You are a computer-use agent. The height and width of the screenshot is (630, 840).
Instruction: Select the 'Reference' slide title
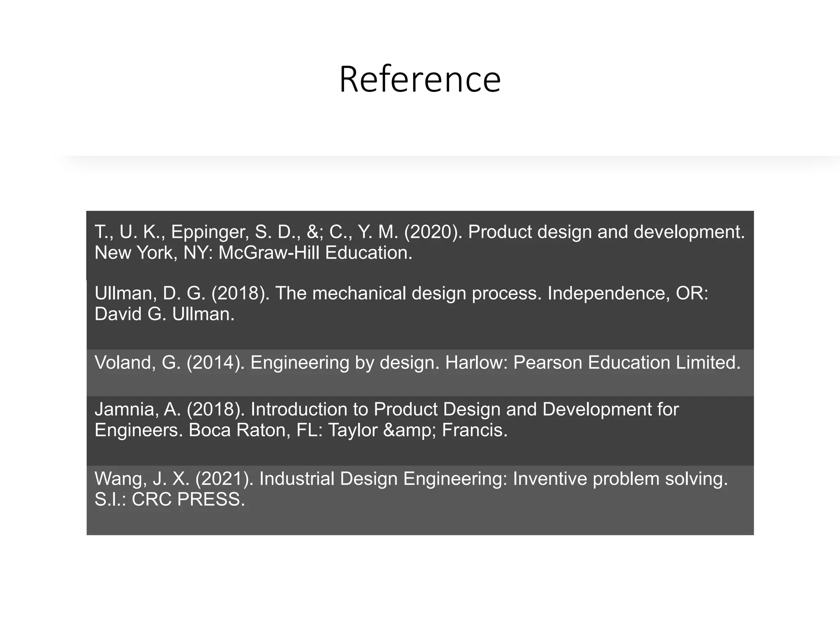coord(420,79)
